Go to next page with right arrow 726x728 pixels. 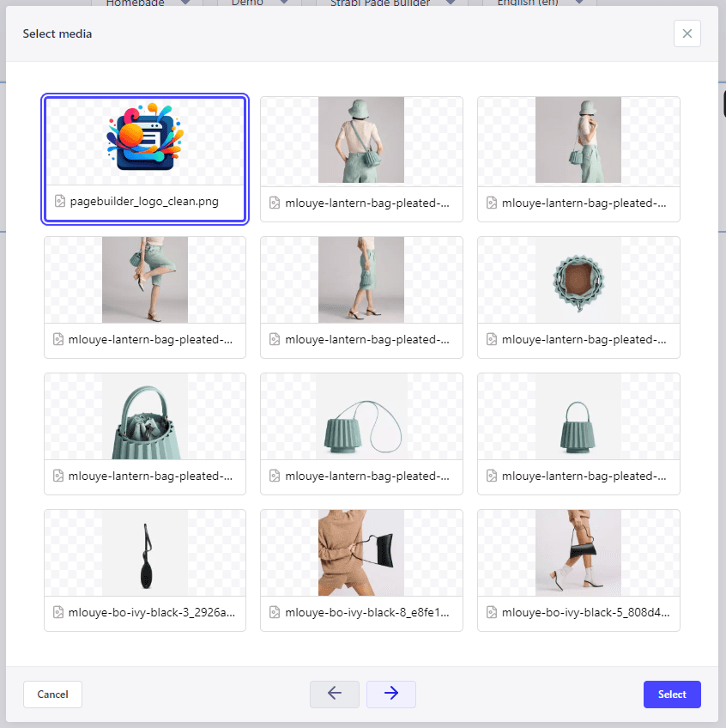(x=390, y=695)
